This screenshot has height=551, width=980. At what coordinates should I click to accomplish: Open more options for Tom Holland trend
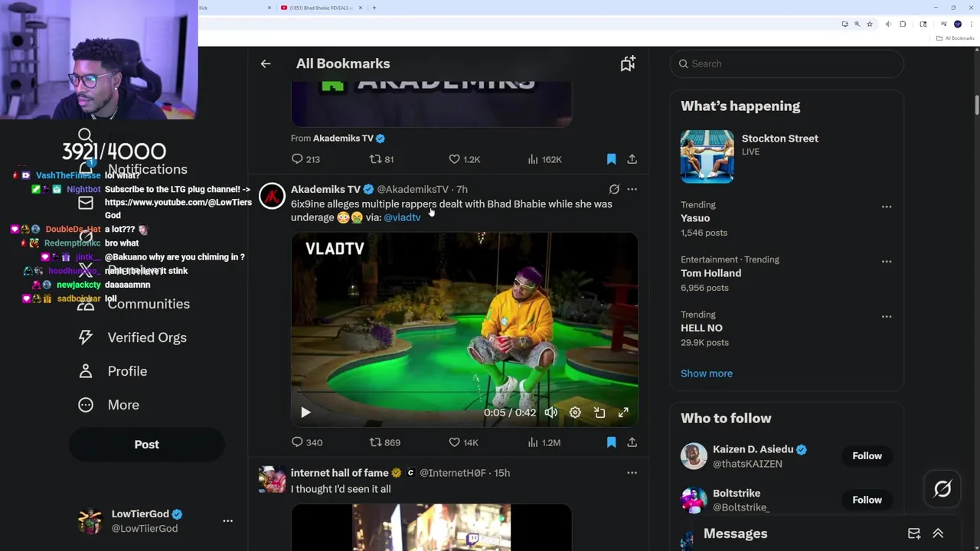pos(887,262)
